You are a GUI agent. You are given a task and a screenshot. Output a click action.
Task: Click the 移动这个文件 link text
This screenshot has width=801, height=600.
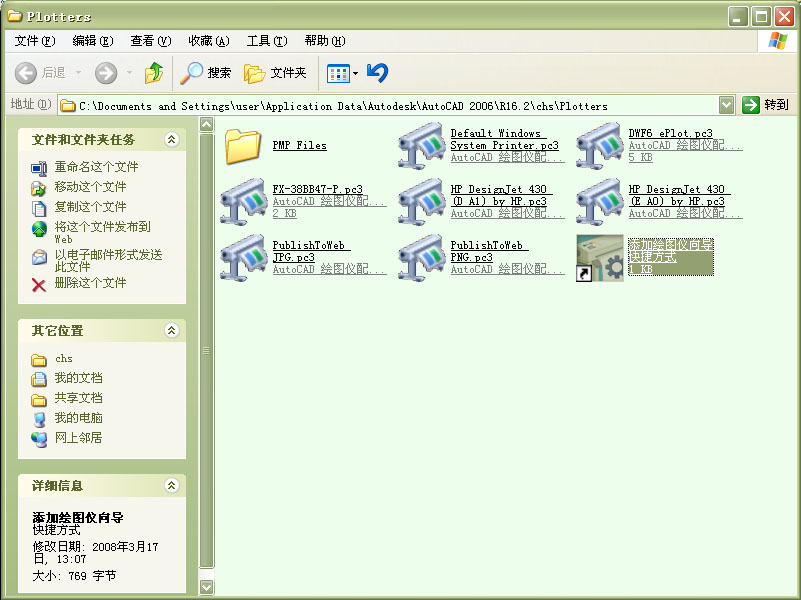click(90, 187)
